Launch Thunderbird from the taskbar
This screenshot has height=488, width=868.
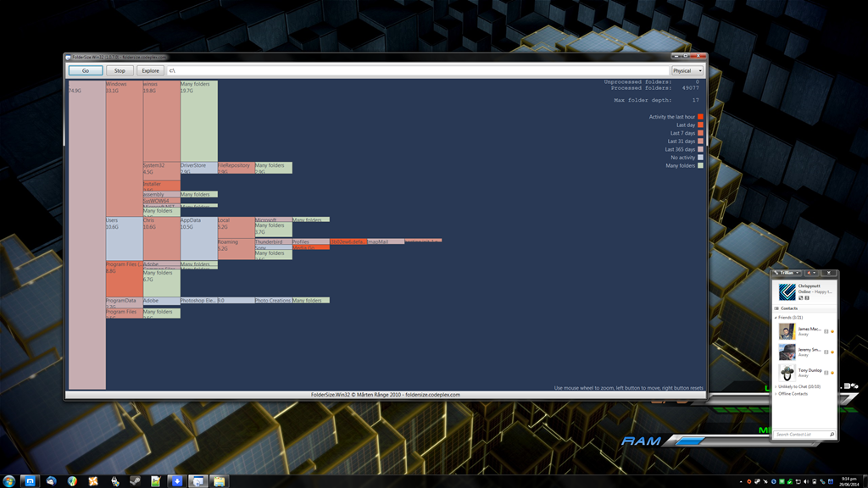52,480
